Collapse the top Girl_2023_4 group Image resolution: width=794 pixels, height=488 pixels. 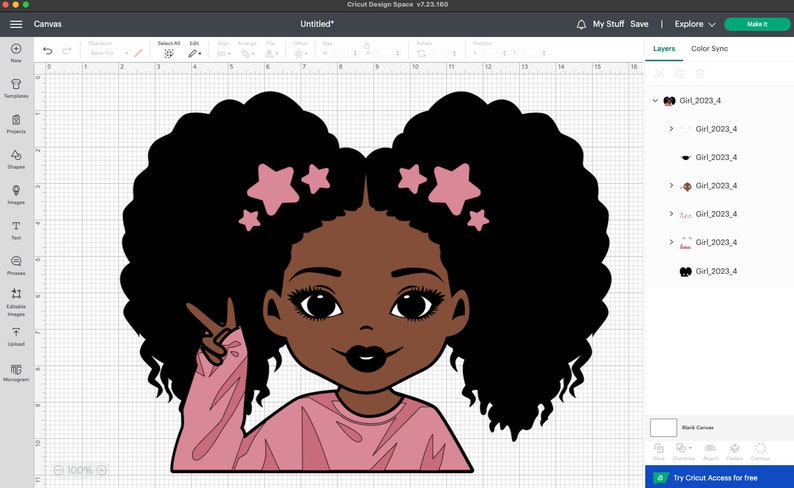pyautogui.click(x=655, y=101)
